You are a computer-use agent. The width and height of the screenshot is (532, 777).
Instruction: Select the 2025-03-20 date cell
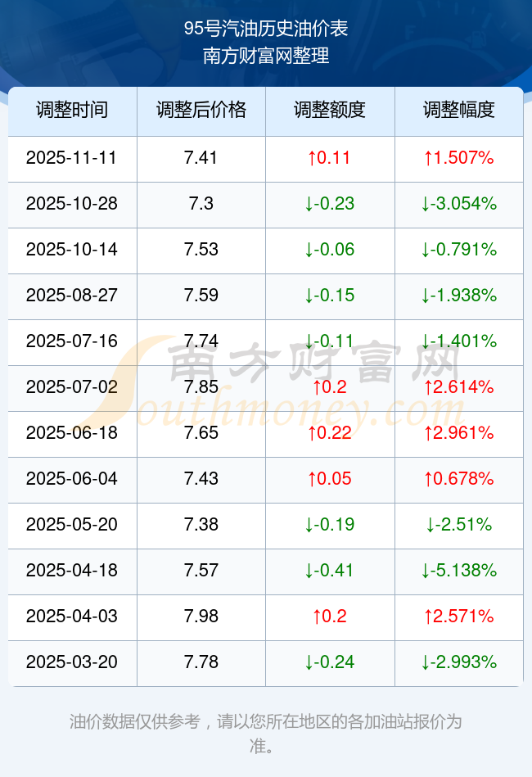pos(72,662)
